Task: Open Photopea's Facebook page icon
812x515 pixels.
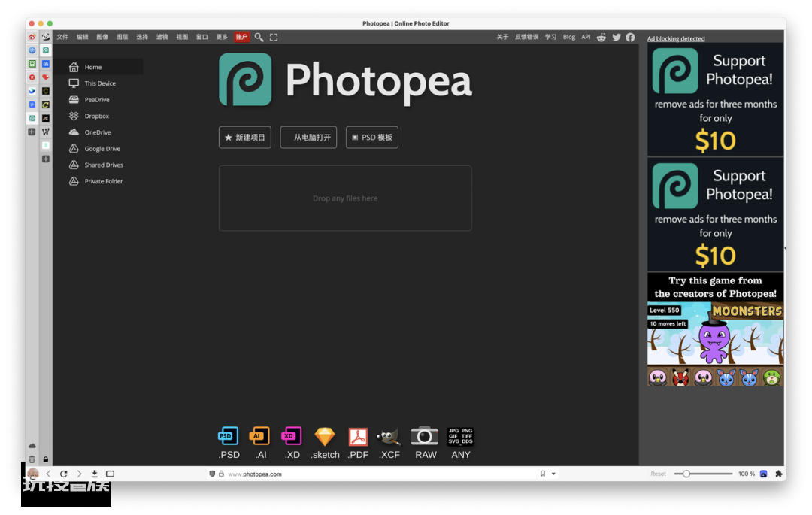Action: pos(630,38)
